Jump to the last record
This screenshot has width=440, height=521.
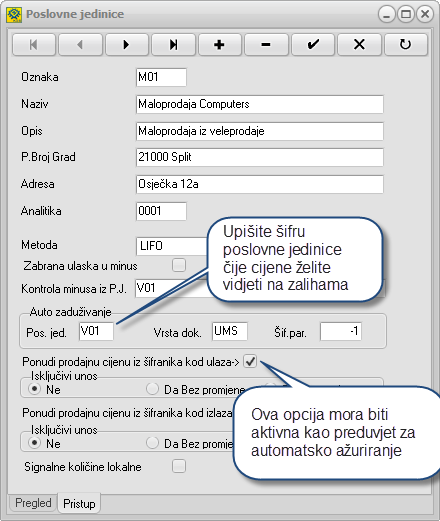click(173, 44)
